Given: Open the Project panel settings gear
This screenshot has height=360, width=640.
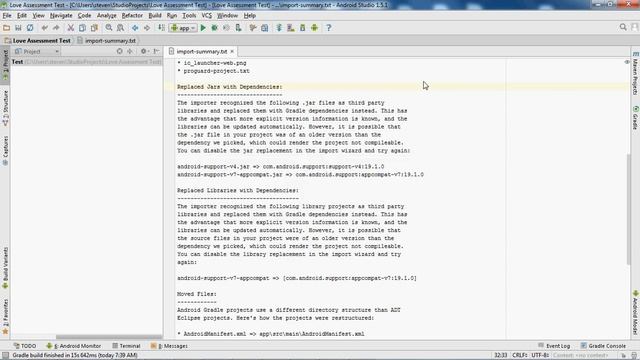Looking at the screenshot, I should pos(144,51).
